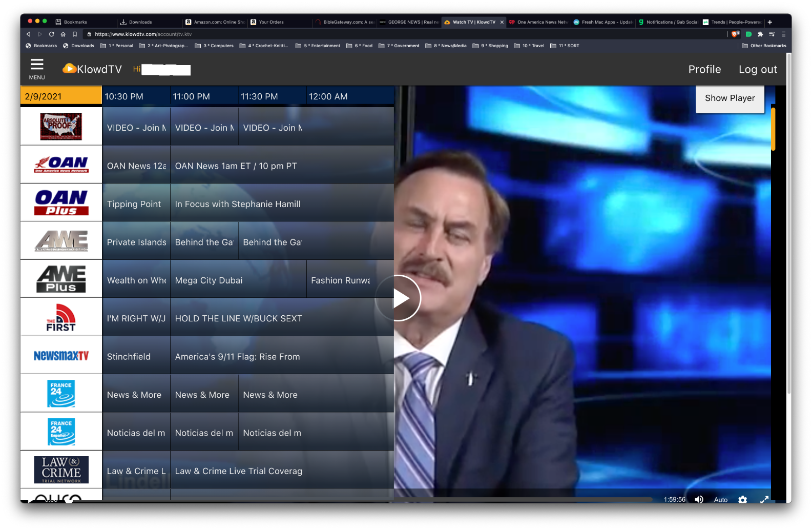Switch to the Amazon.com Online Shopping tab

point(215,22)
